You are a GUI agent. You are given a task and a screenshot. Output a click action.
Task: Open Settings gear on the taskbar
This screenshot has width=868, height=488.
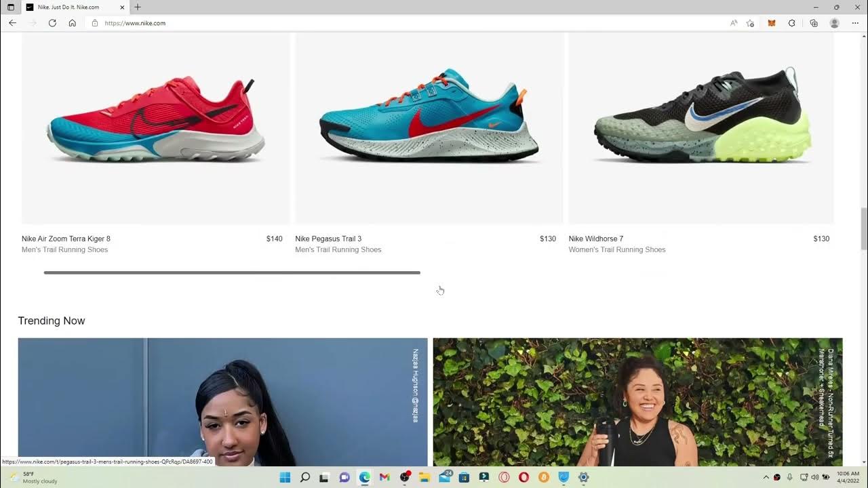(x=583, y=477)
